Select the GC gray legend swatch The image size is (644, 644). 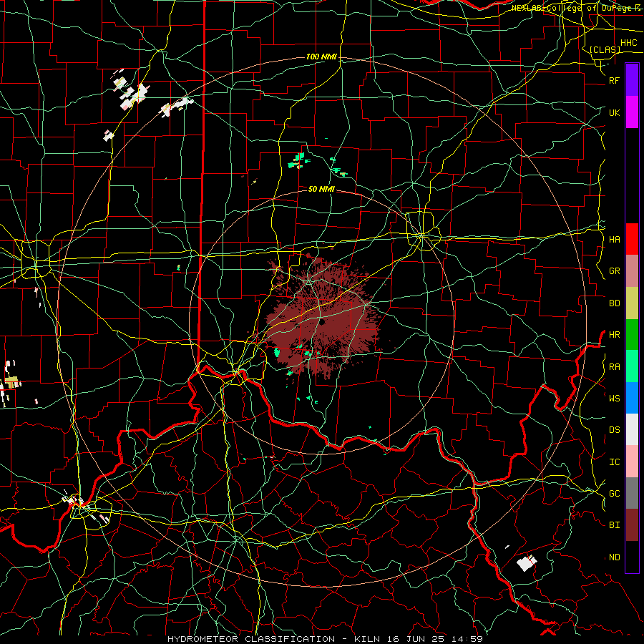(x=632, y=493)
